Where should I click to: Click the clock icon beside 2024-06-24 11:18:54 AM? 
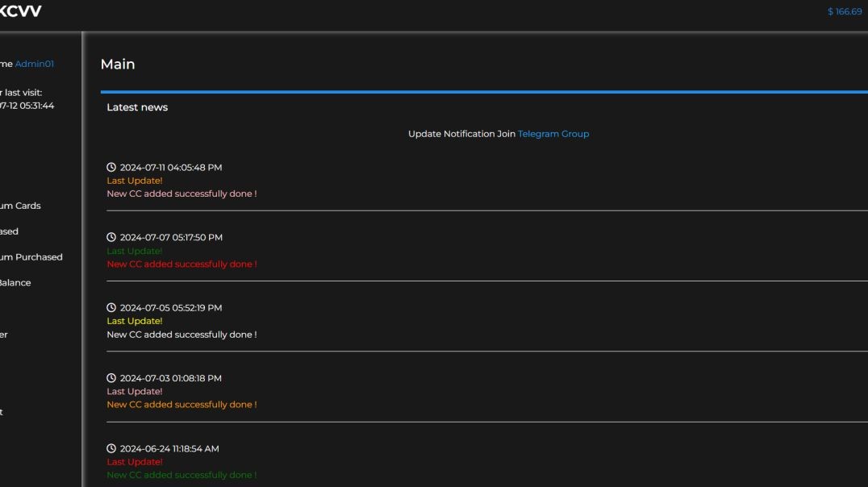(111, 448)
